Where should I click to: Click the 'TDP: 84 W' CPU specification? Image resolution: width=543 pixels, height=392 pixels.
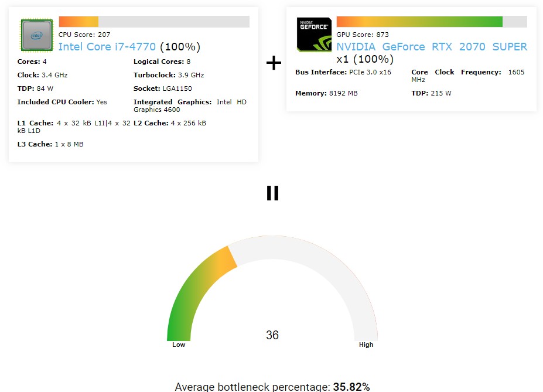[35, 88]
